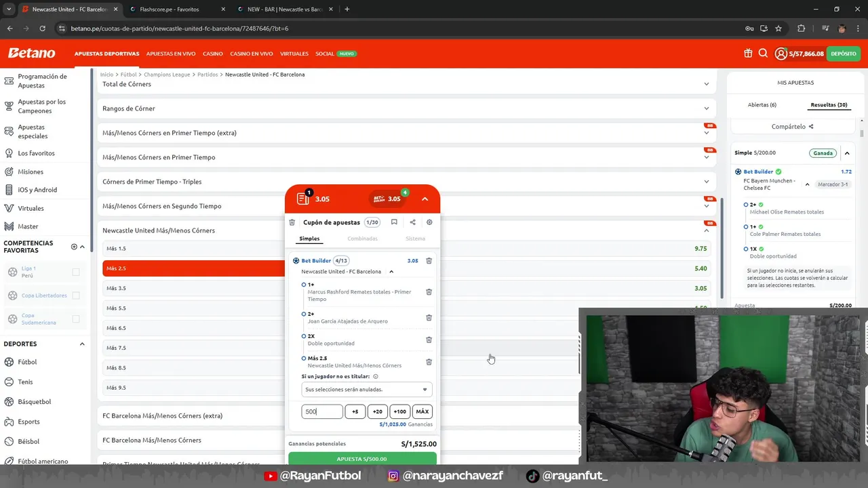Open the gift box promotions icon
868x488 pixels.
[748, 54]
